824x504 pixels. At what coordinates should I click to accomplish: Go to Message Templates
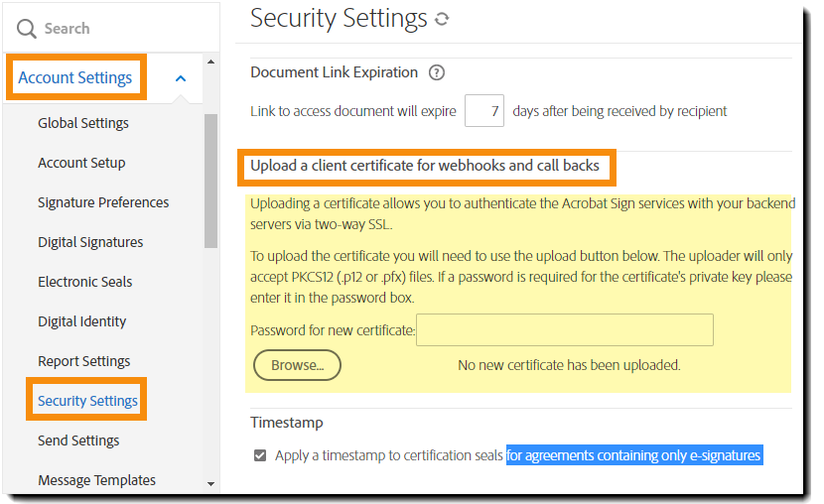(96, 480)
